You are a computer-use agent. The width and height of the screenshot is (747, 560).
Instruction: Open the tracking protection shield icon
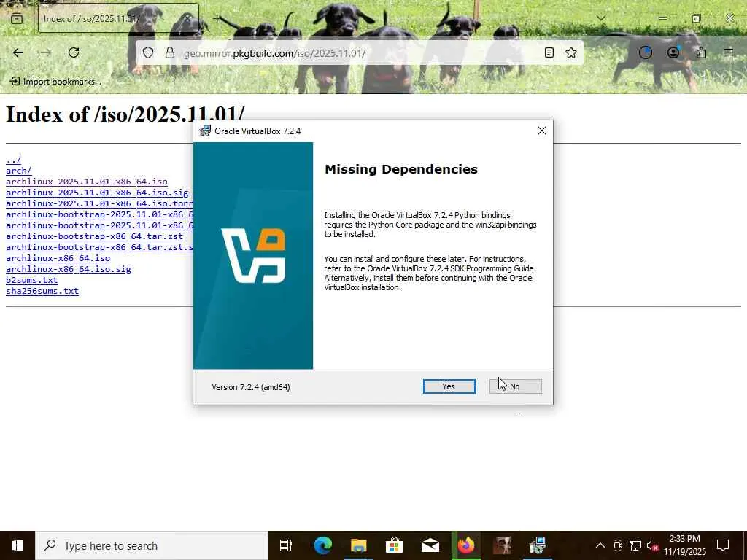(148, 52)
